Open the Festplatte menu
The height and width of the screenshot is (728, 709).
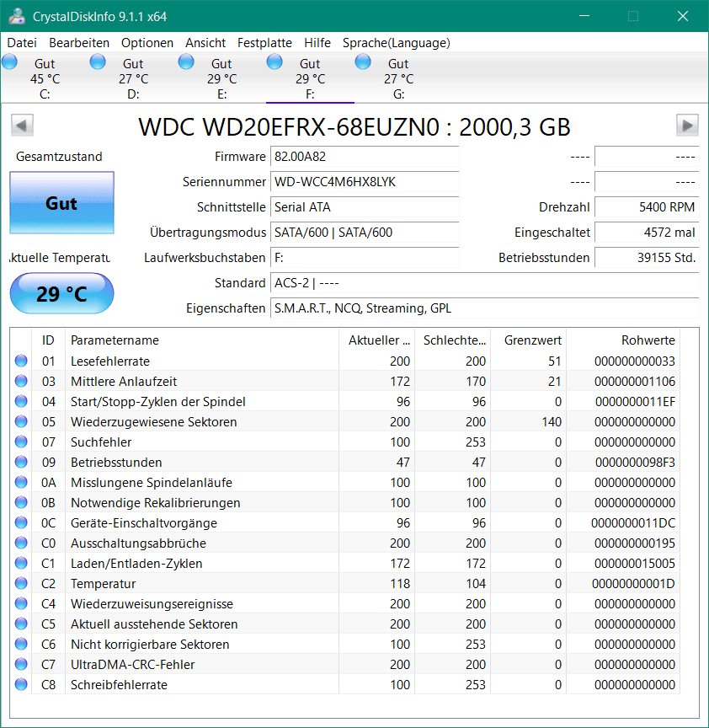point(264,43)
